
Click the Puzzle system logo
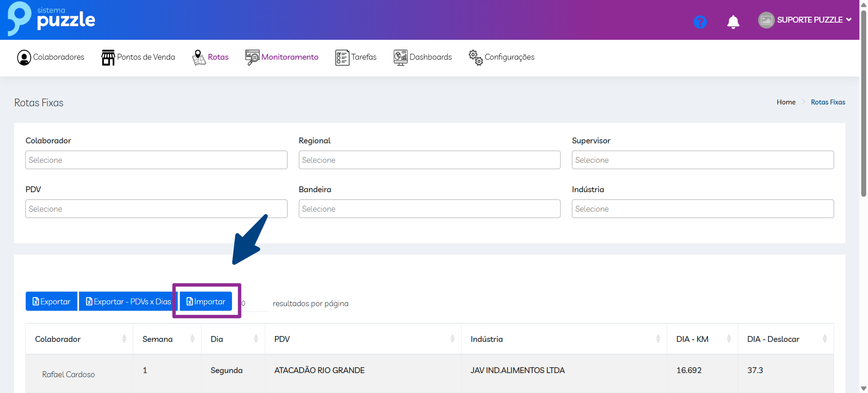tap(51, 19)
